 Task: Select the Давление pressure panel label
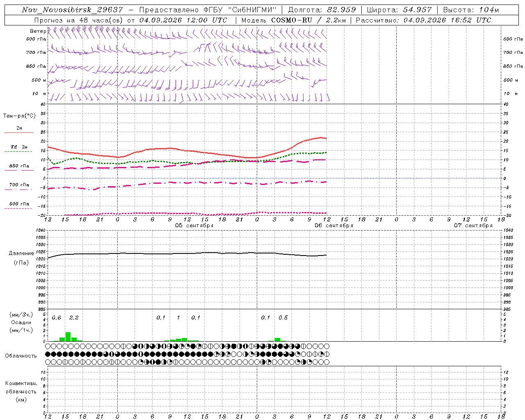click(21, 253)
